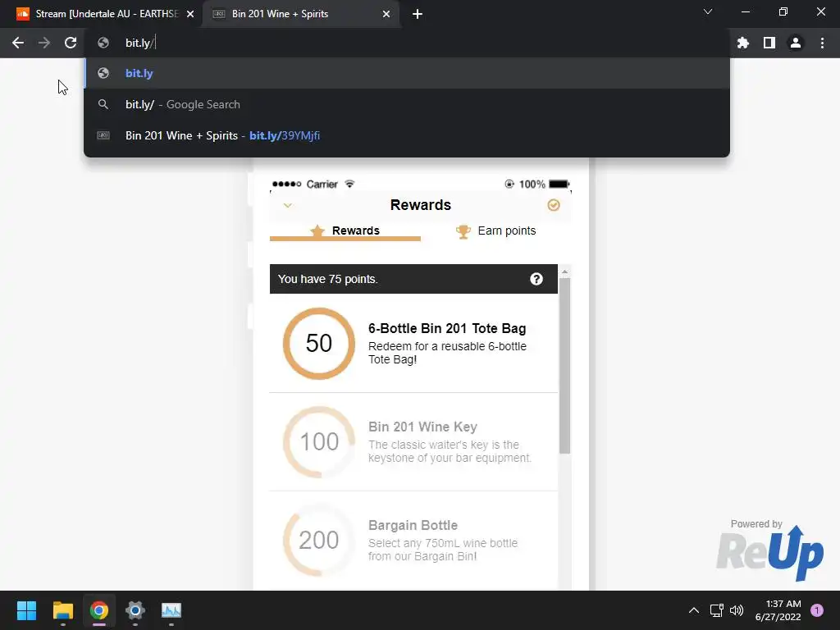Choose the bit.ly autocomplete suggestion
Image resolution: width=840 pixels, height=630 pixels.
pyautogui.click(x=407, y=73)
